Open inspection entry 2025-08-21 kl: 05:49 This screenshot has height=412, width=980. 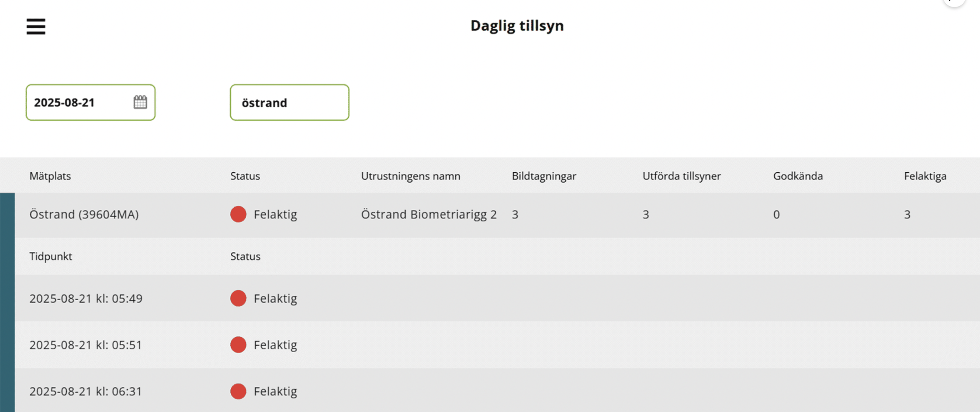click(497, 298)
